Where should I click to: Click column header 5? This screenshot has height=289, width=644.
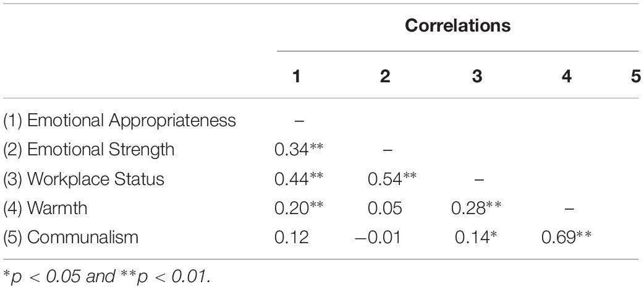pos(636,77)
